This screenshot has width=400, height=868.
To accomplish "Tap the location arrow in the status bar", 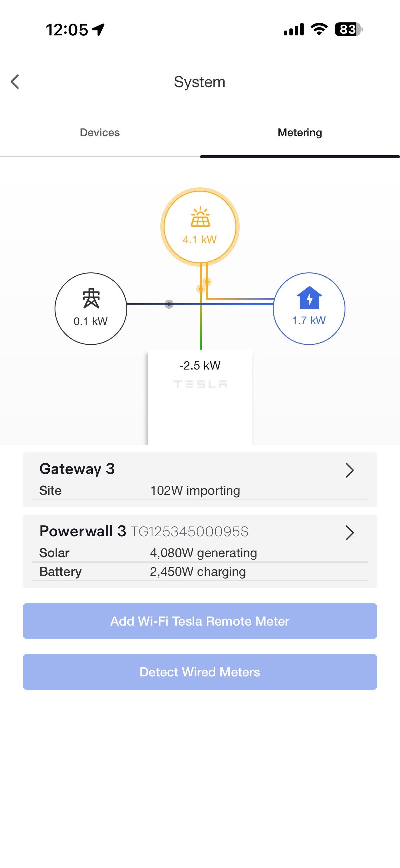I will (x=98, y=29).
